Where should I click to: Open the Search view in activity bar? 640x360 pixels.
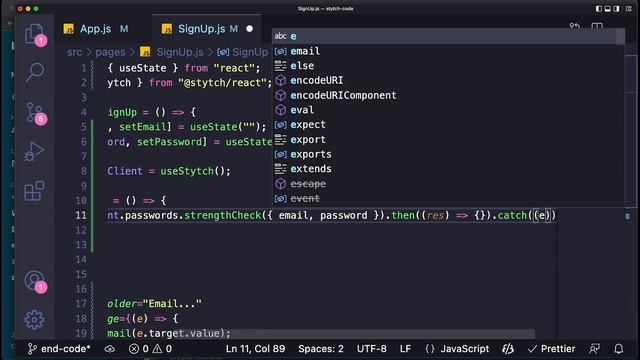coord(35,72)
